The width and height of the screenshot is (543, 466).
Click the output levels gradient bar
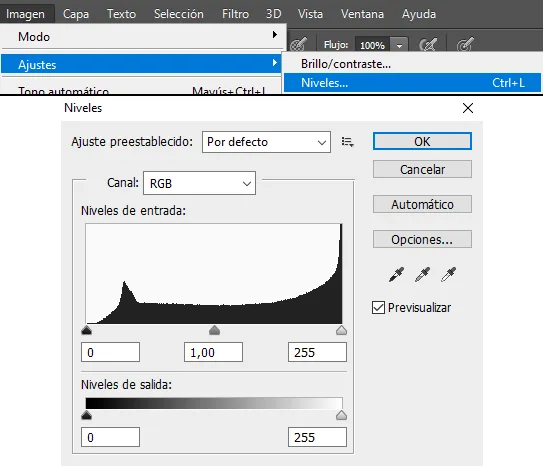(x=214, y=403)
